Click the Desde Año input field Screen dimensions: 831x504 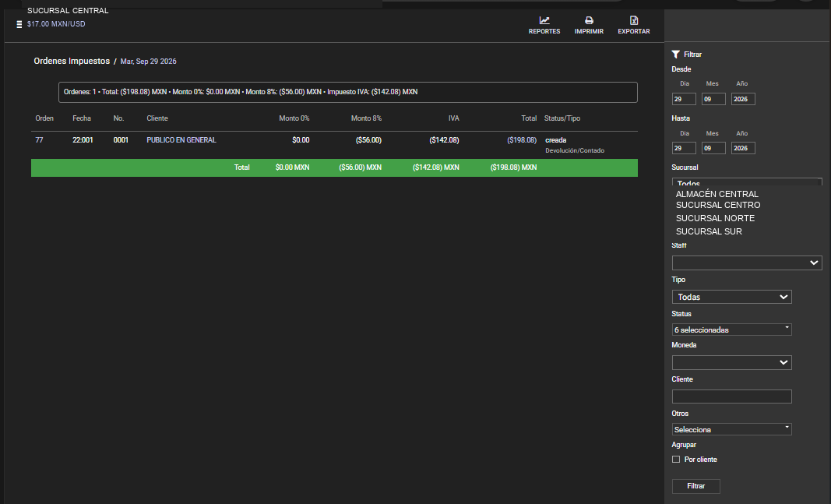743,99
